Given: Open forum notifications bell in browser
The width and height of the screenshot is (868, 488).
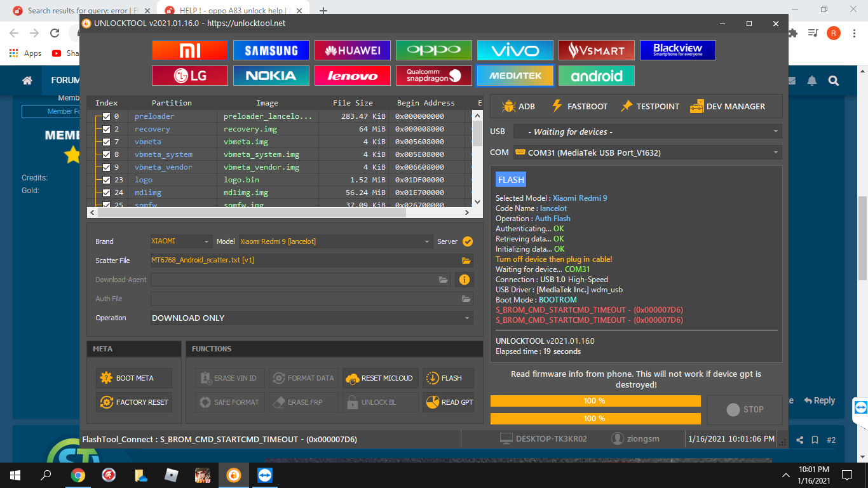Looking at the screenshot, I should (812, 81).
